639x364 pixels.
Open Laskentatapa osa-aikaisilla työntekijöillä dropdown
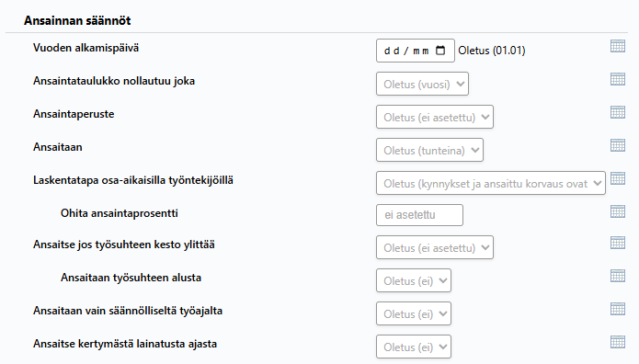[491, 183]
